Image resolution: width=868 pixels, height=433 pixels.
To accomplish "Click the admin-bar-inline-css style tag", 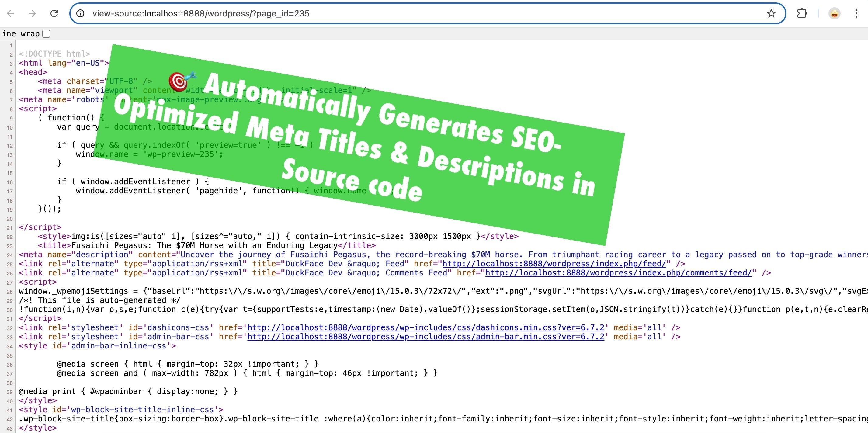I will coord(97,346).
